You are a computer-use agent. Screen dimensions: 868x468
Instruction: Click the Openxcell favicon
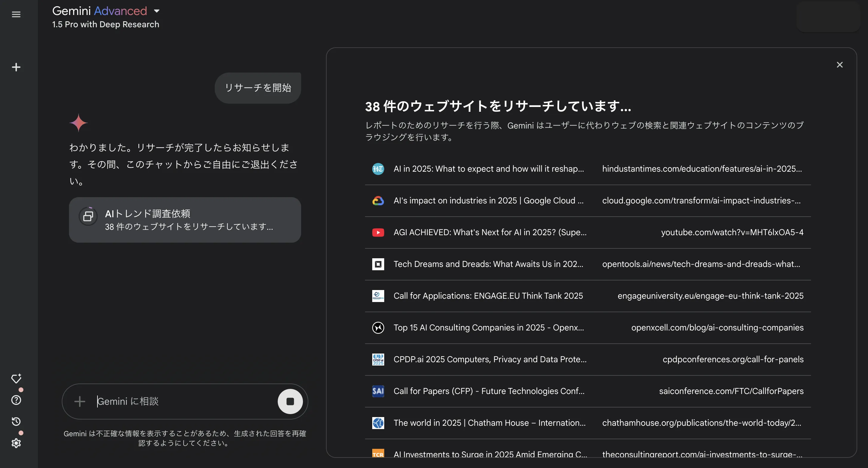pyautogui.click(x=378, y=327)
